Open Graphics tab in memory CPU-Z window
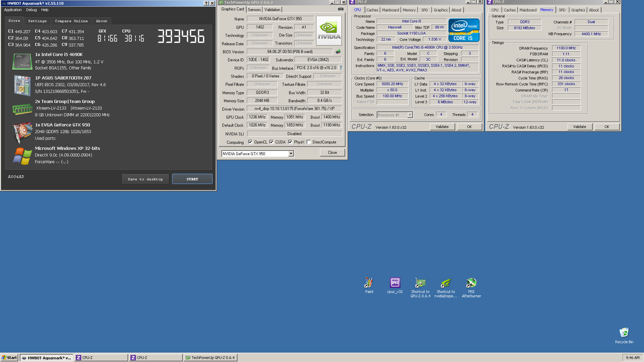Image resolution: width=644 pixels, height=362 pixels. click(578, 10)
